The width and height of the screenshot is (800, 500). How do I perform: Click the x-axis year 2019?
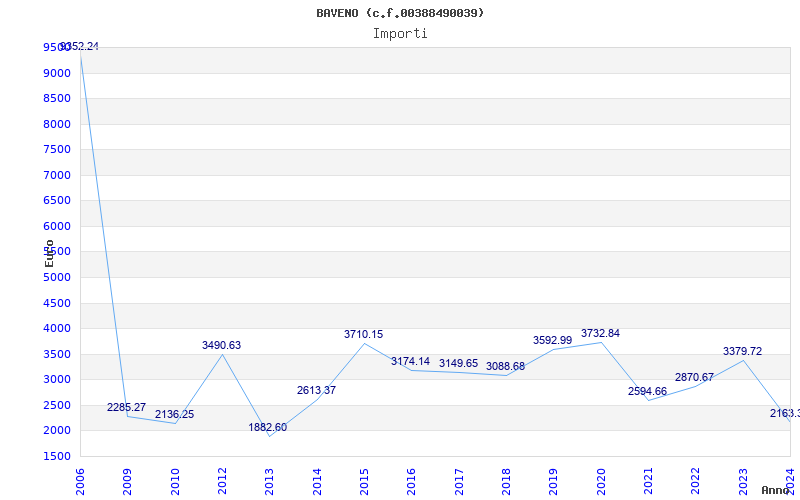click(554, 482)
